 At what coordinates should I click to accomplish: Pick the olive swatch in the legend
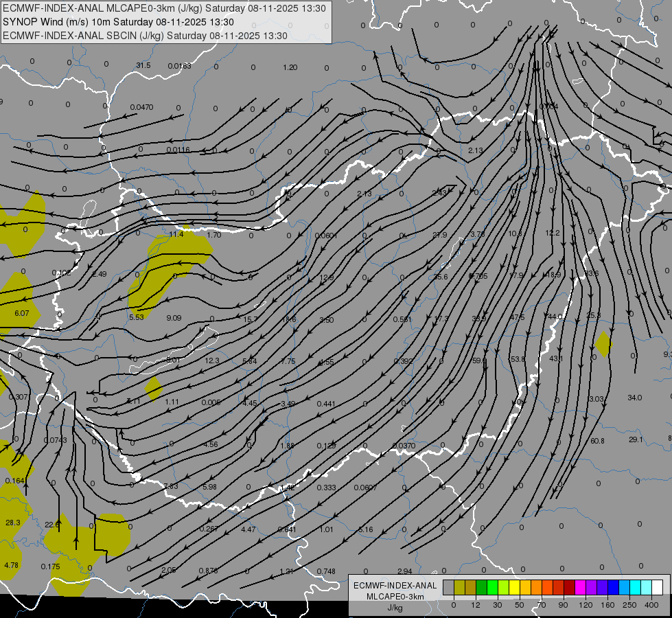pyautogui.click(x=459, y=588)
